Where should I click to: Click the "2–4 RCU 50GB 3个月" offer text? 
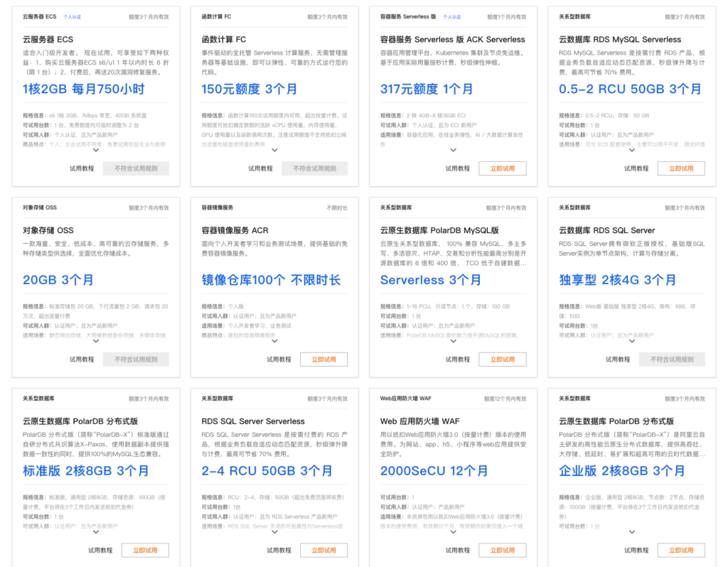(267, 471)
